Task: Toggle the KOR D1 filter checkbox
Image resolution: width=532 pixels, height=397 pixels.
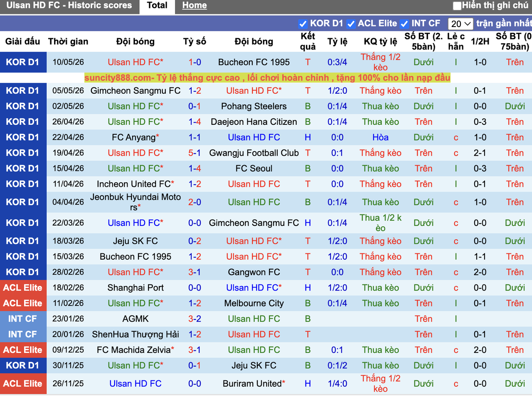Action: tap(303, 24)
